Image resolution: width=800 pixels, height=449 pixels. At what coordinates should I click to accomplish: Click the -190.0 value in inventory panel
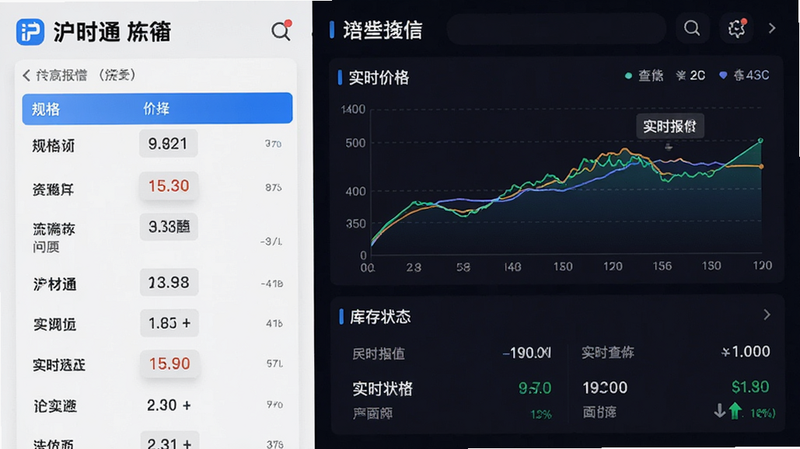point(527,353)
